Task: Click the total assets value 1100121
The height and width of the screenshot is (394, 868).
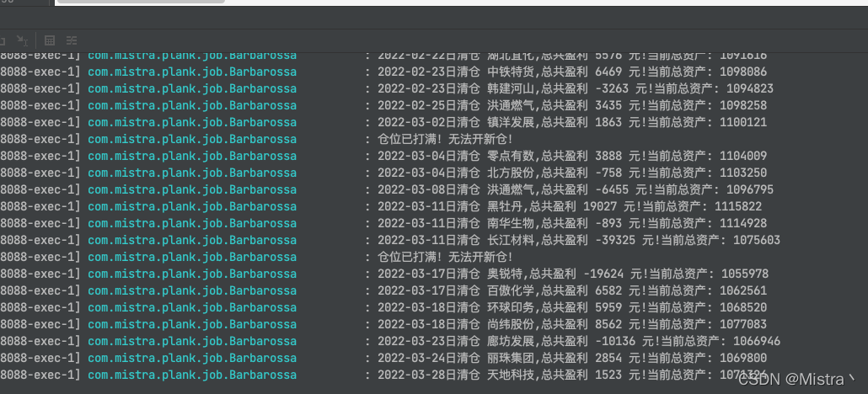Action: 743,122
